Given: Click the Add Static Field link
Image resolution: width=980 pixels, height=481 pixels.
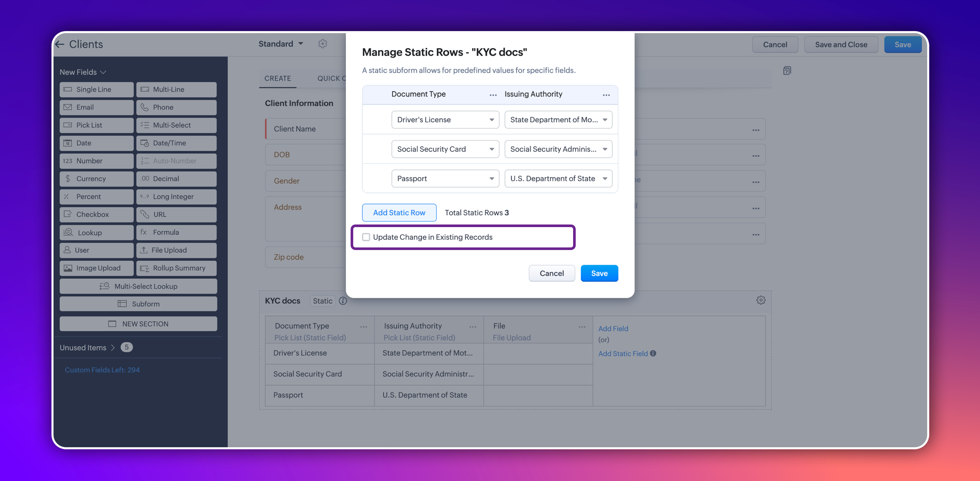Looking at the screenshot, I should pyautogui.click(x=622, y=353).
